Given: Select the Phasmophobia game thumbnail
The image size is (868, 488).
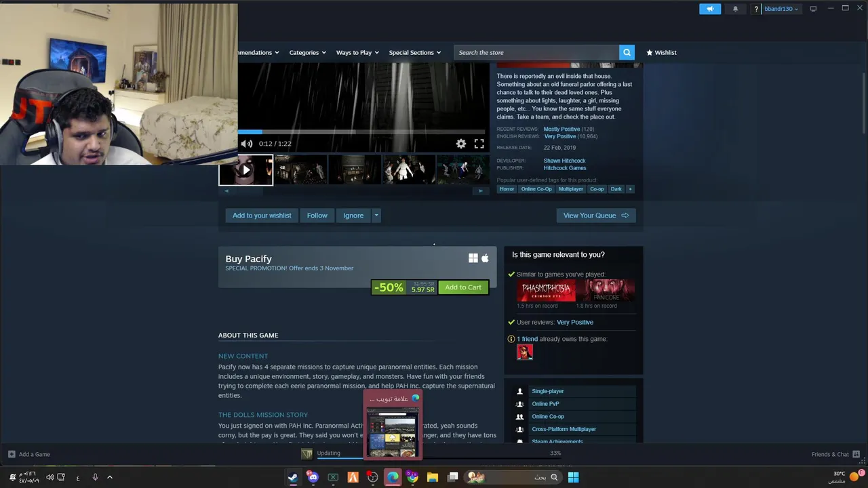Looking at the screenshot, I should [546, 291].
